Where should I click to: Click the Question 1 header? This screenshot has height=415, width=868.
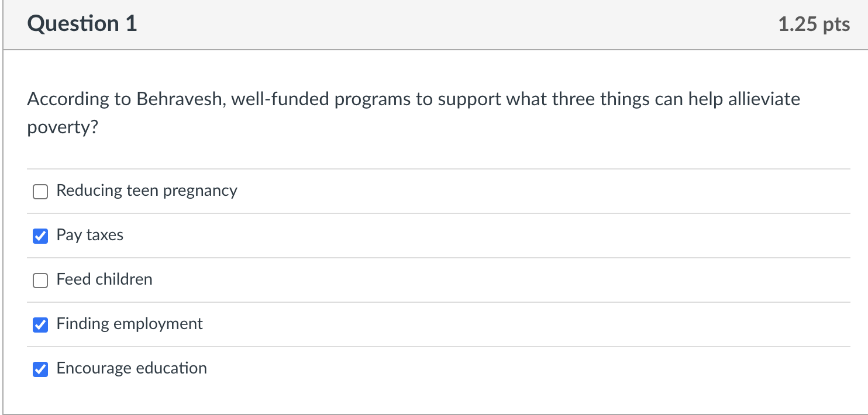coord(81,23)
